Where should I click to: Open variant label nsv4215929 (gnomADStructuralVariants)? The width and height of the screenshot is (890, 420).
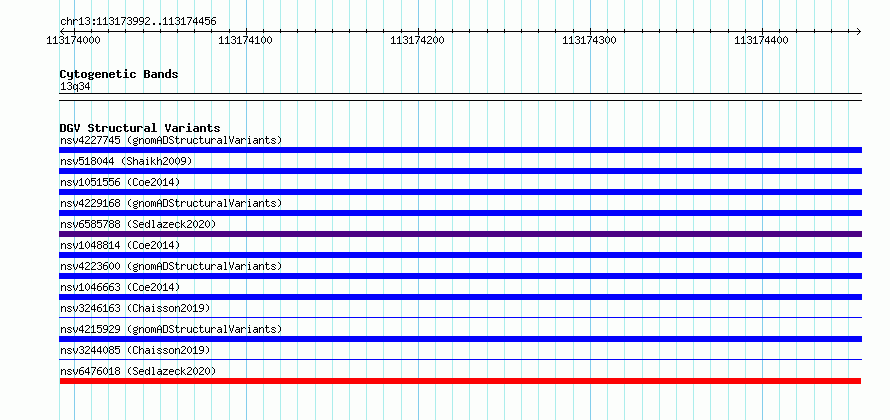tap(171, 329)
